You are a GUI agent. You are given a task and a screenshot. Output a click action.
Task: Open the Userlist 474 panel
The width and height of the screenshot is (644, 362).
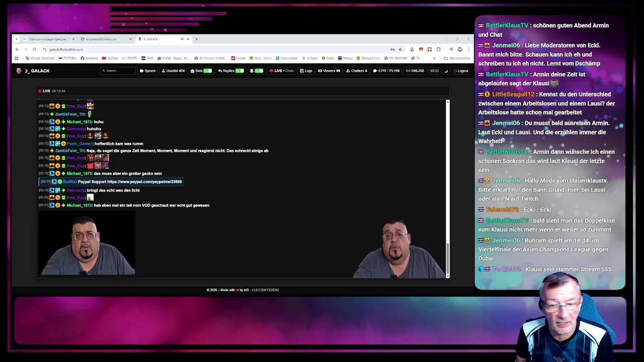(x=173, y=71)
